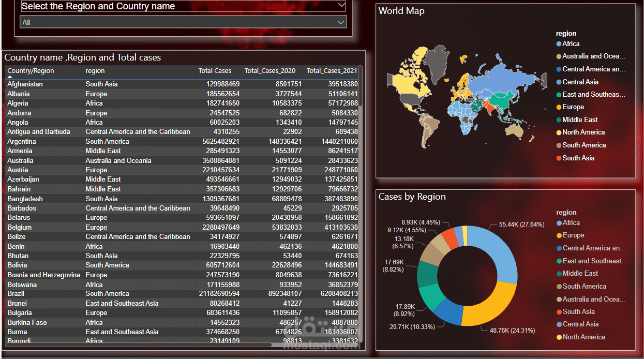Screen dimensions: 644x359
Task: Select the Antigua and Barbuda cell
Action: click(x=39, y=131)
